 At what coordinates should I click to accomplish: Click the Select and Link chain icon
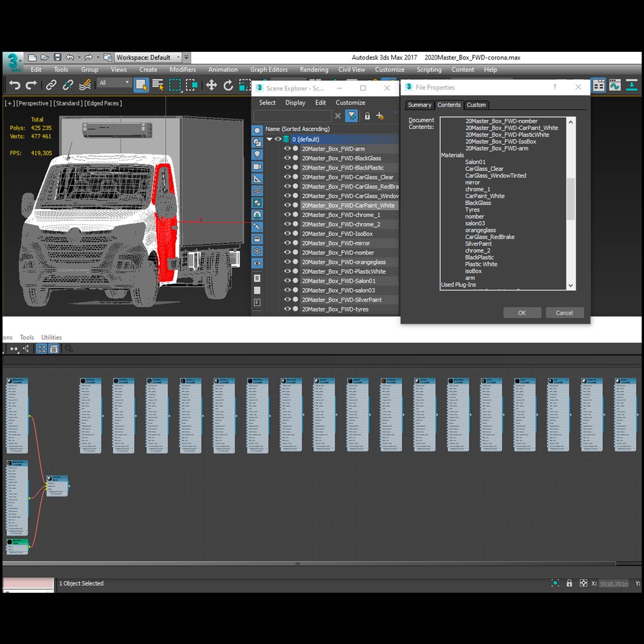tap(51, 85)
